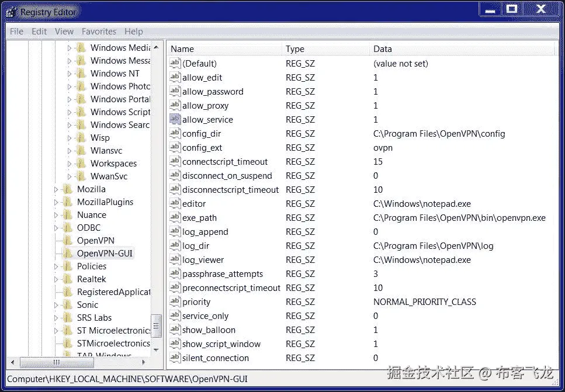
Task: Expand the ODBC registry key
Action: click(56, 228)
